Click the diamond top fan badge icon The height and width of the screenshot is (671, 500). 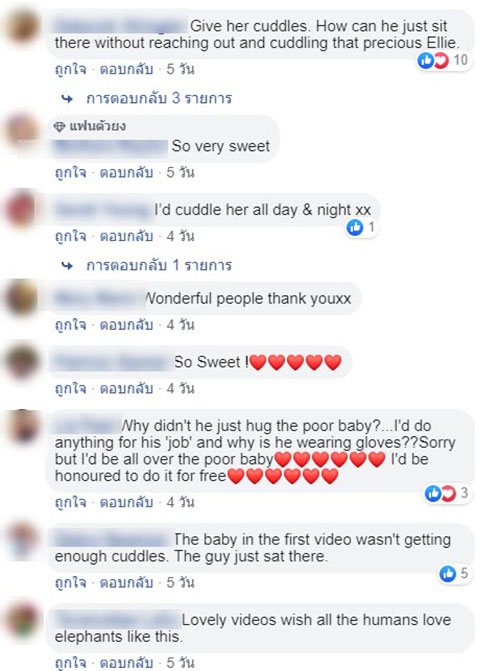coord(59,127)
